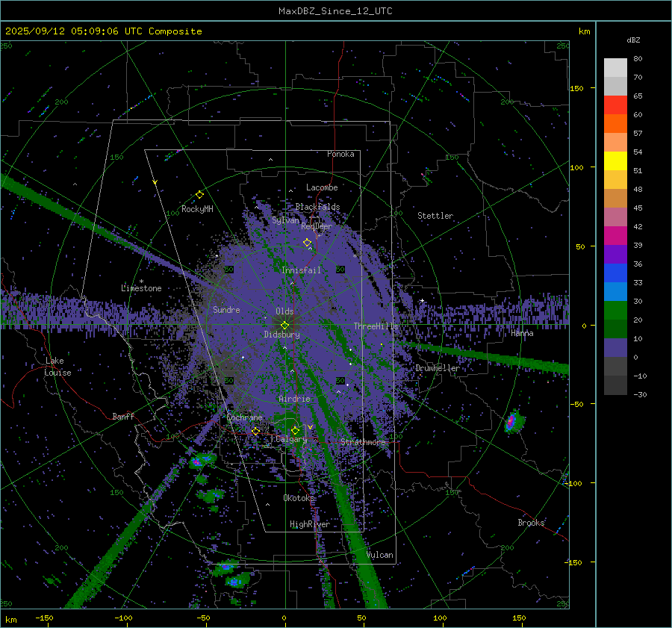Select the Olds label
This screenshot has width=672, height=628.
pyautogui.click(x=284, y=311)
